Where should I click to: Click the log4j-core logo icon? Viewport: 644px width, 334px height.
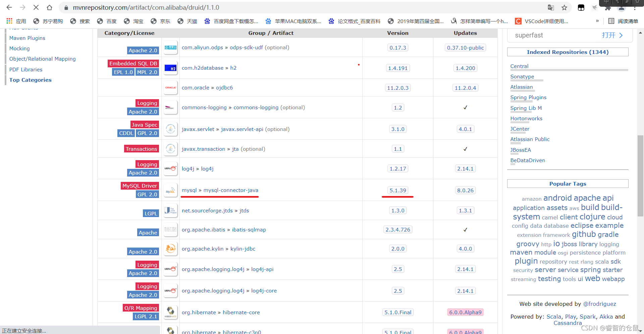coord(171,291)
